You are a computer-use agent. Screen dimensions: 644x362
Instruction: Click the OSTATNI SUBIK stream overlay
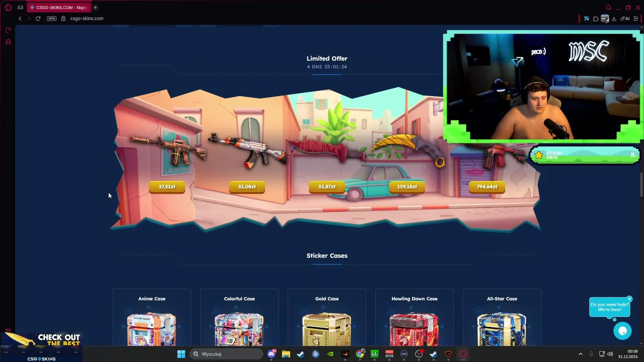(x=585, y=155)
